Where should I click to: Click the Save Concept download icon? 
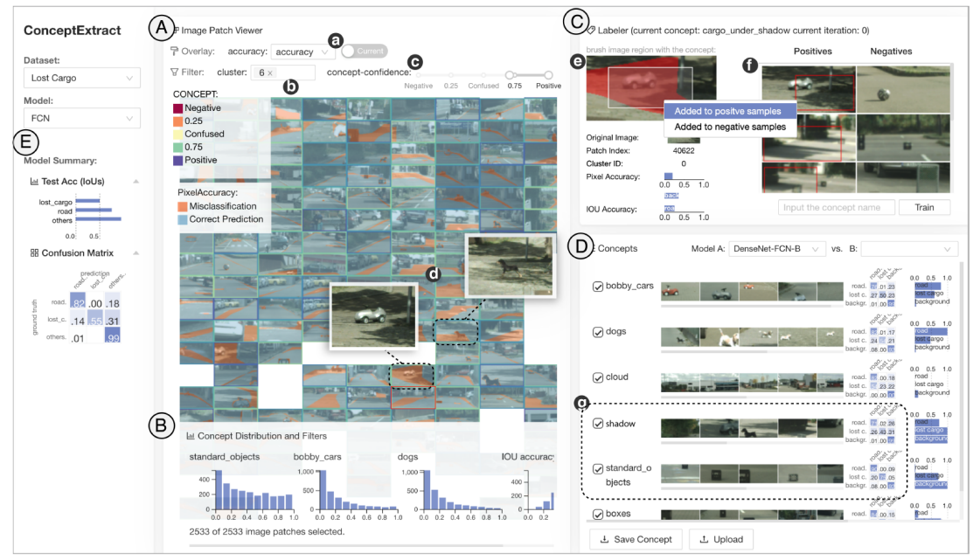[x=604, y=539]
